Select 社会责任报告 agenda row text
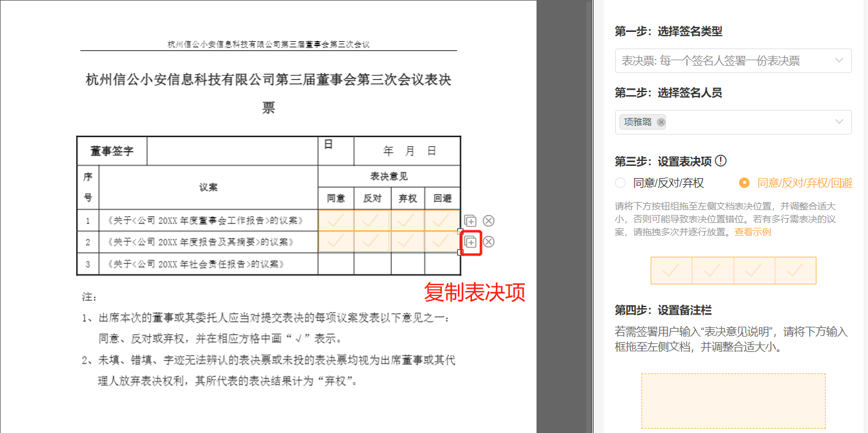 pos(195,264)
